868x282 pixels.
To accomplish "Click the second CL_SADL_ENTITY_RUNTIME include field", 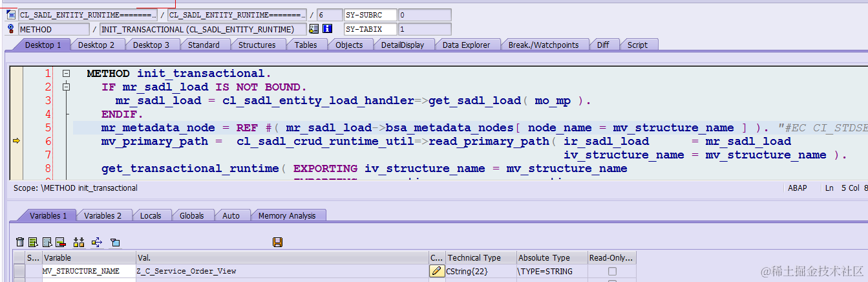I will [x=237, y=14].
